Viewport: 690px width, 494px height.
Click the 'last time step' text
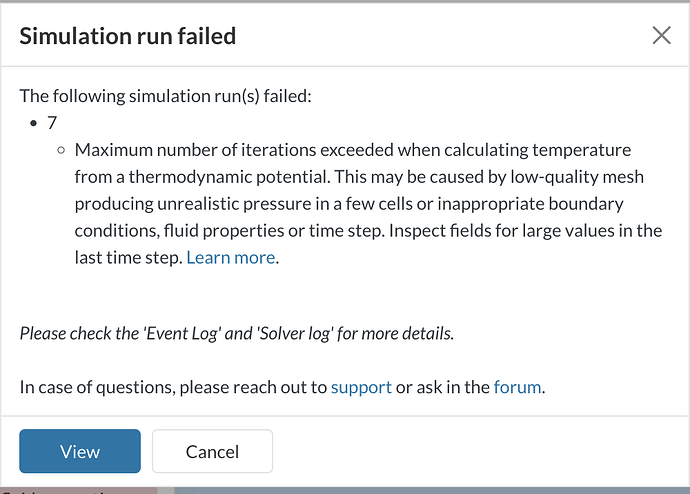pyautogui.click(x=127, y=257)
